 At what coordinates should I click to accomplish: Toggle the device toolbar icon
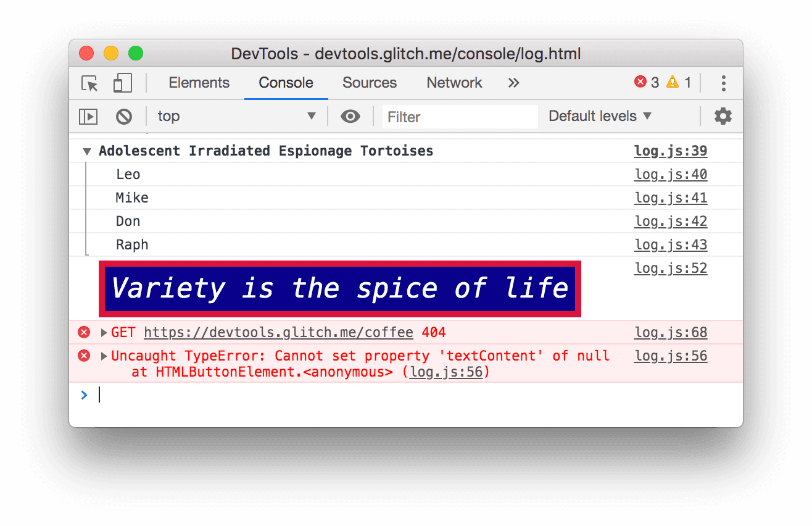(122, 83)
